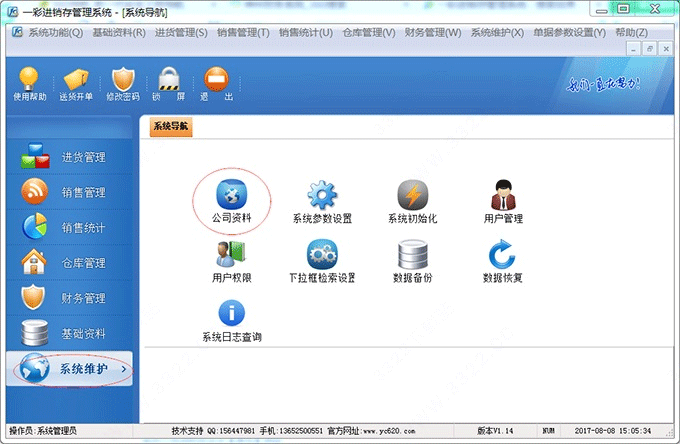Open 用户管理 user icon
This screenshot has width=680, height=444.
(x=503, y=195)
